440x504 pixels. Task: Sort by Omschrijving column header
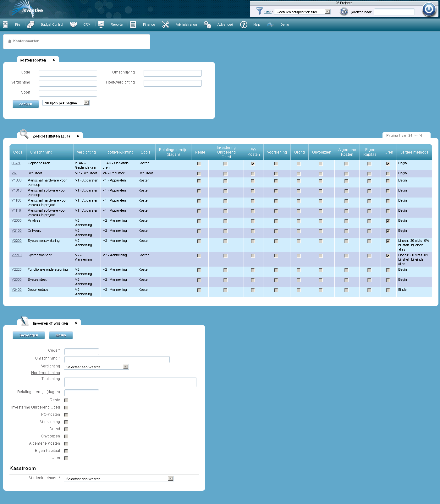pyautogui.click(x=41, y=152)
